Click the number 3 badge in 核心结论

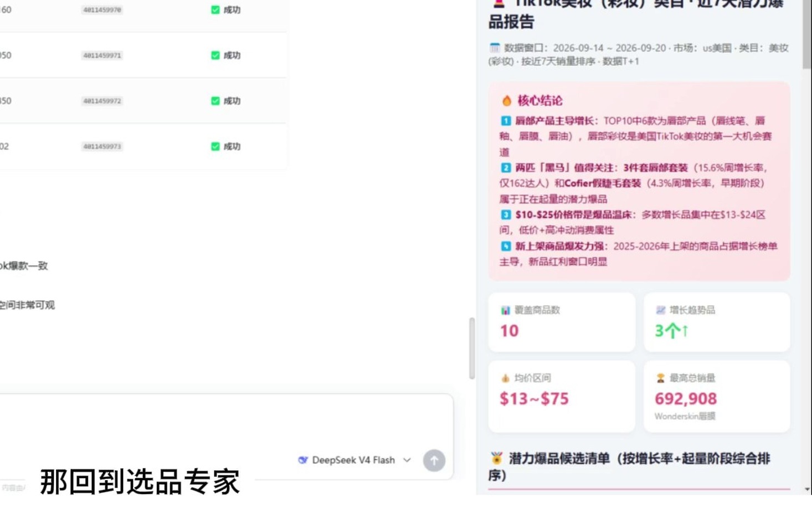point(506,215)
